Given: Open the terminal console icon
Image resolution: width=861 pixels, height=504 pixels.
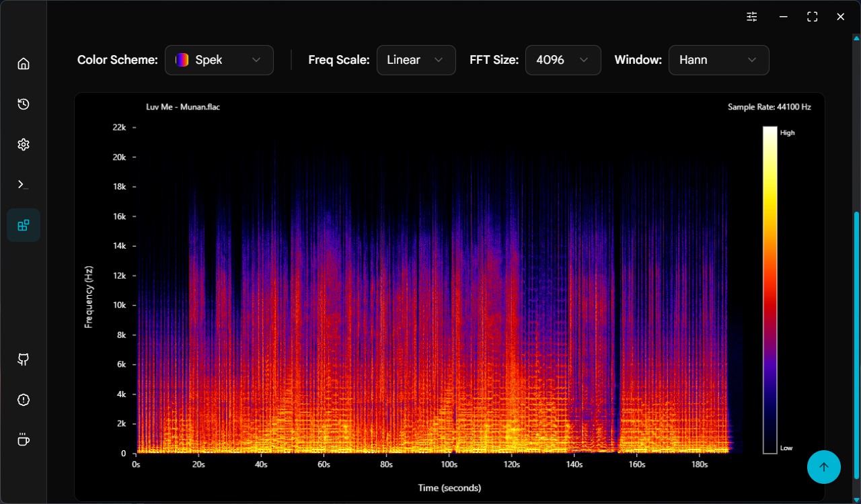Looking at the screenshot, I should 24,185.
